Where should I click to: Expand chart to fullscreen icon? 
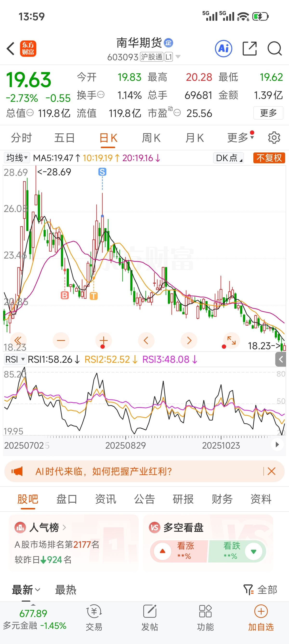(x=232, y=340)
